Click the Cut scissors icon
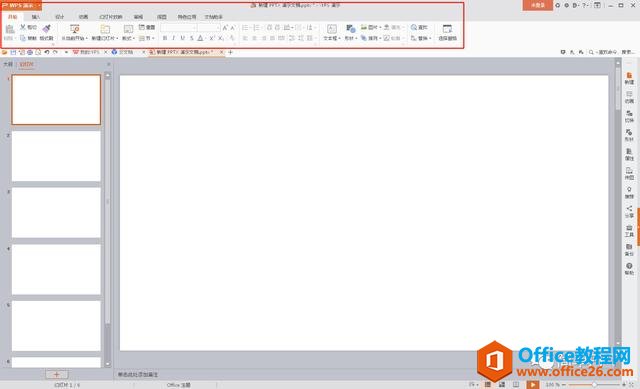The image size is (640, 389). pos(23,27)
